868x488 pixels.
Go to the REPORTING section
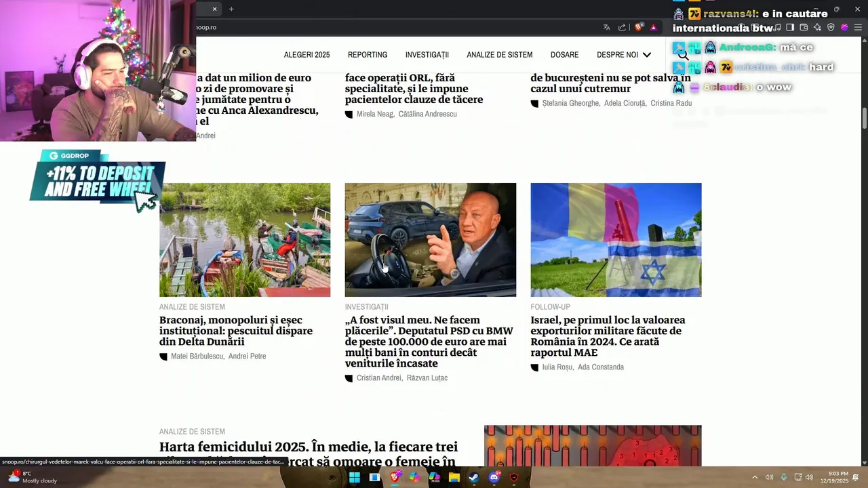(x=368, y=55)
